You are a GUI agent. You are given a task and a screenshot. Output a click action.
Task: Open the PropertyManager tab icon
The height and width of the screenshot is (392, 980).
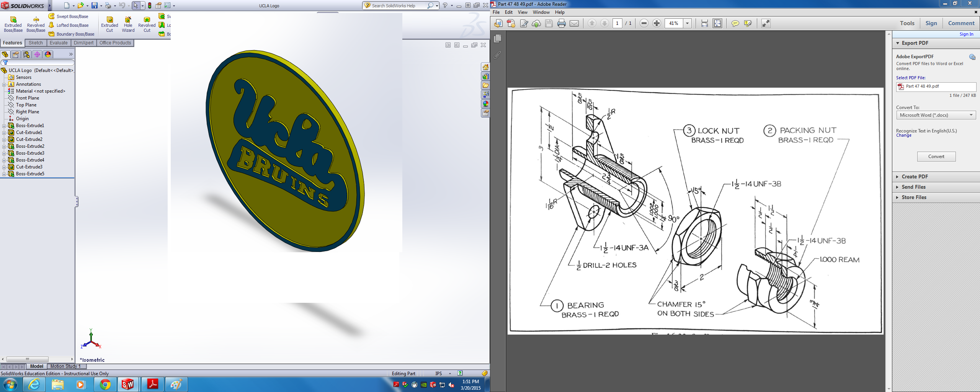pos(16,54)
